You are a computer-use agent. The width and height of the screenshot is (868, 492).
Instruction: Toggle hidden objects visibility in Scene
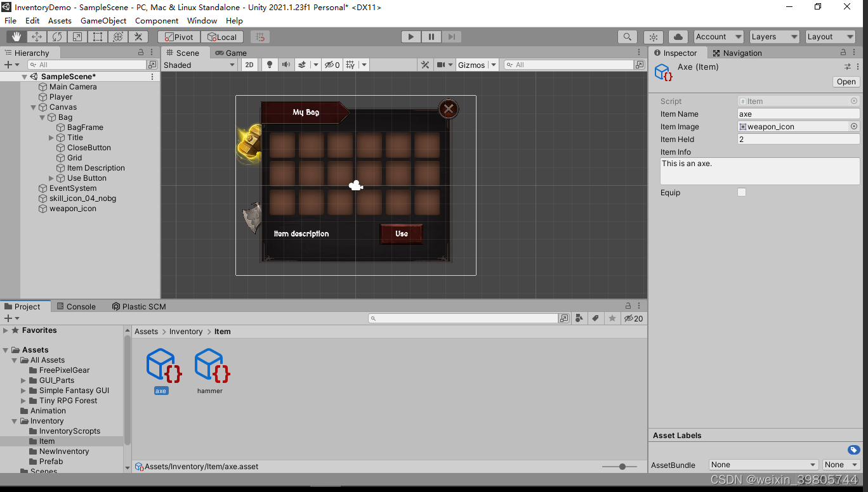332,65
